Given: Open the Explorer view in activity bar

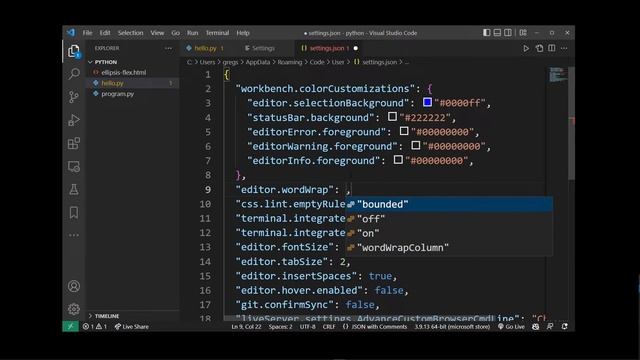Looking at the screenshot, I should [74, 51].
